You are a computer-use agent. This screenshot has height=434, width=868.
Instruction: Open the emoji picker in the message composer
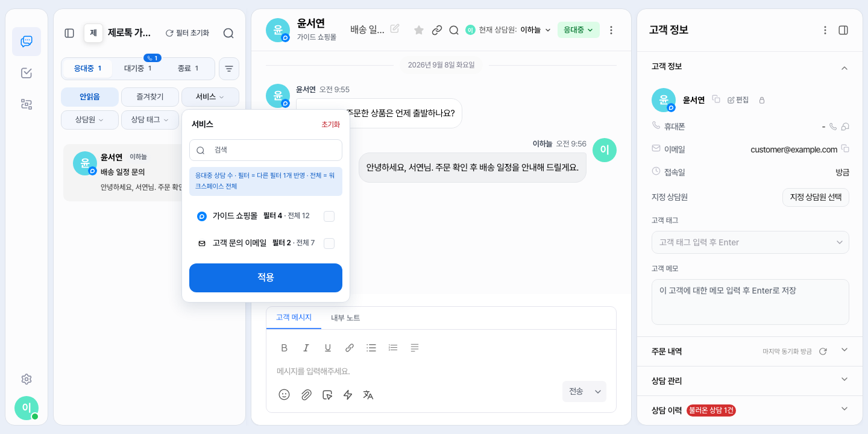click(285, 395)
